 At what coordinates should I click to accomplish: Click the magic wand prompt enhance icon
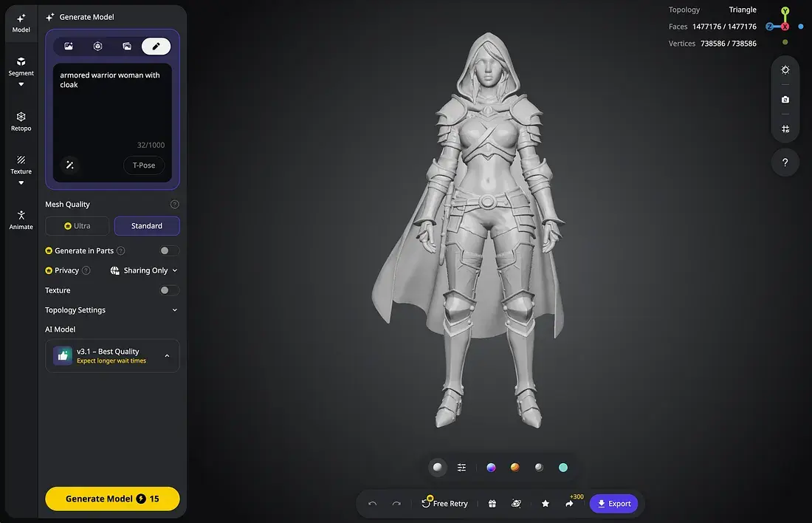tap(70, 165)
